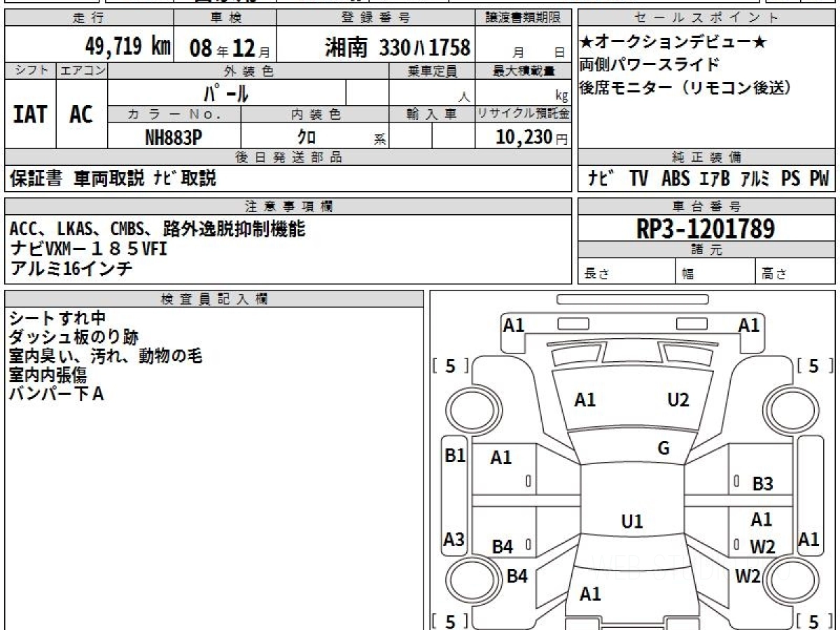Select the 輸入車 header cell
The width and height of the screenshot is (840, 630).
[432, 114]
